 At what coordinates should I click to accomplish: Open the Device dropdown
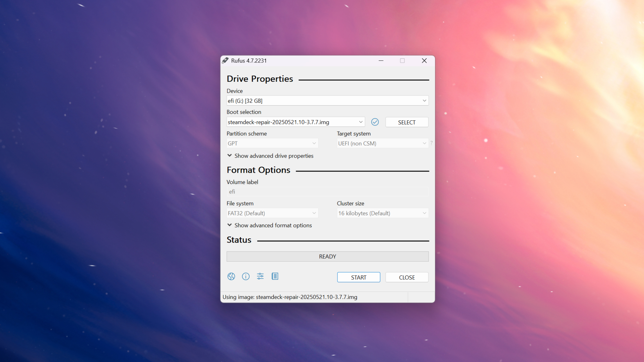click(x=327, y=101)
